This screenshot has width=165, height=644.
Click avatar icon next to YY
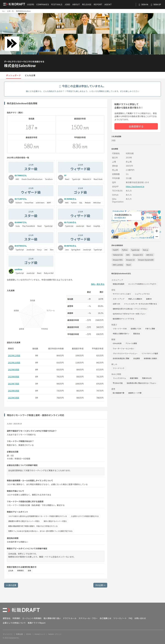(x=61, y=177)
